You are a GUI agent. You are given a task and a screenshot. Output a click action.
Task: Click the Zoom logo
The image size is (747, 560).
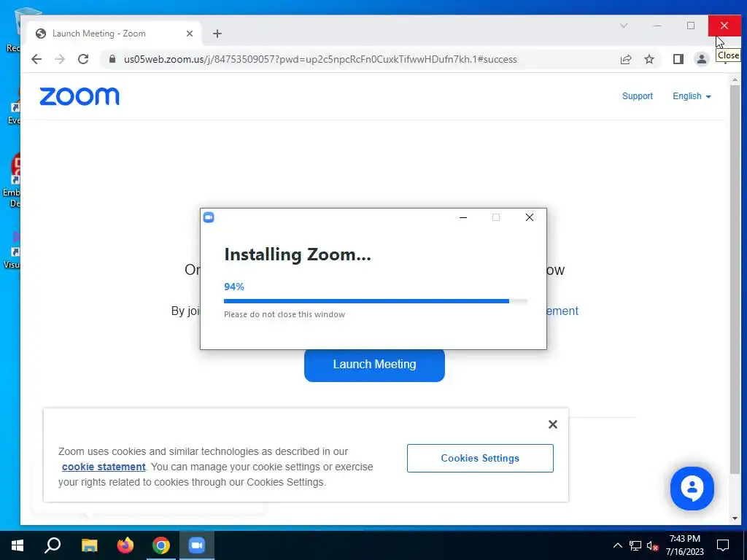point(79,96)
